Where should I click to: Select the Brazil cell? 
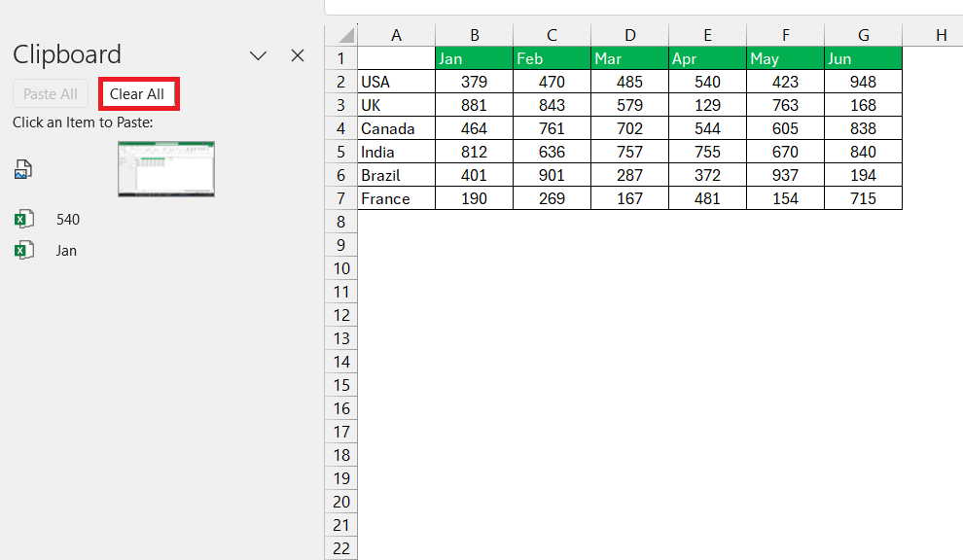[396, 175]
